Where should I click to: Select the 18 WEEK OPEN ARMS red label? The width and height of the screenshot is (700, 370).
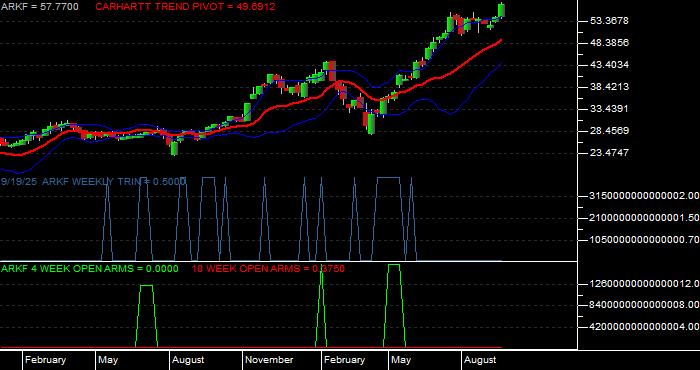(x=268, y=269)
